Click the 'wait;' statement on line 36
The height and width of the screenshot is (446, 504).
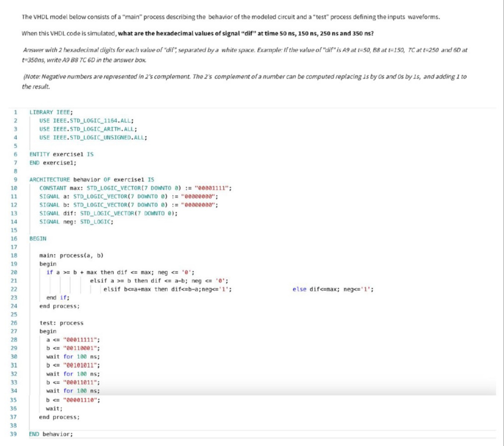click(x=55, y=408)
